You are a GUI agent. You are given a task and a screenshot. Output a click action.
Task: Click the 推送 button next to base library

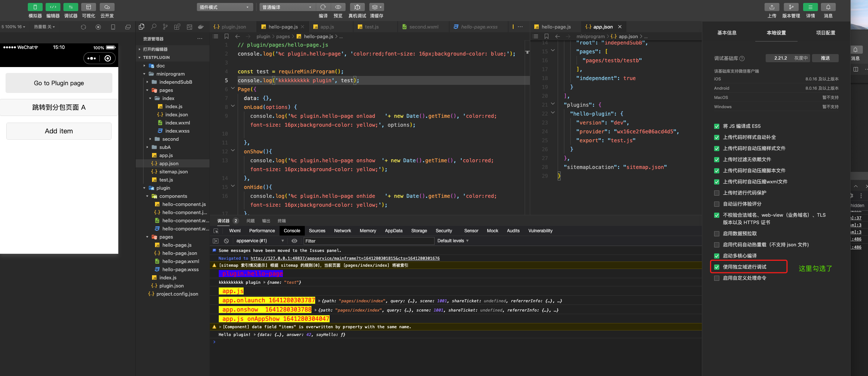tap(825, 58)
